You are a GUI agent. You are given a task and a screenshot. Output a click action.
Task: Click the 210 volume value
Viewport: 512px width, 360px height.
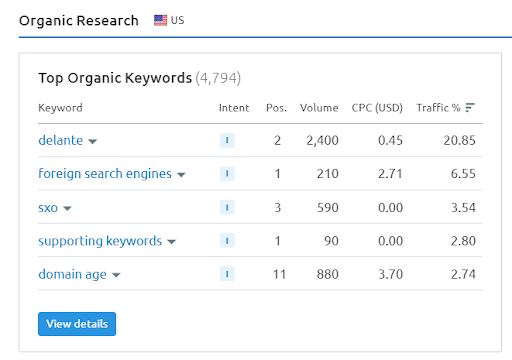coord(328,174)
